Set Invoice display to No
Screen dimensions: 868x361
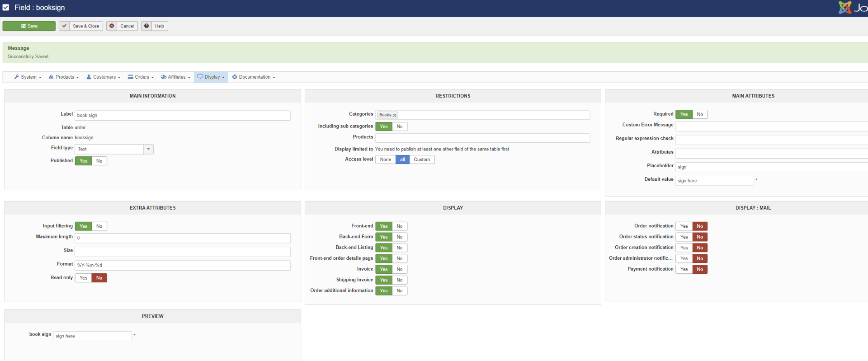(400, 270)
